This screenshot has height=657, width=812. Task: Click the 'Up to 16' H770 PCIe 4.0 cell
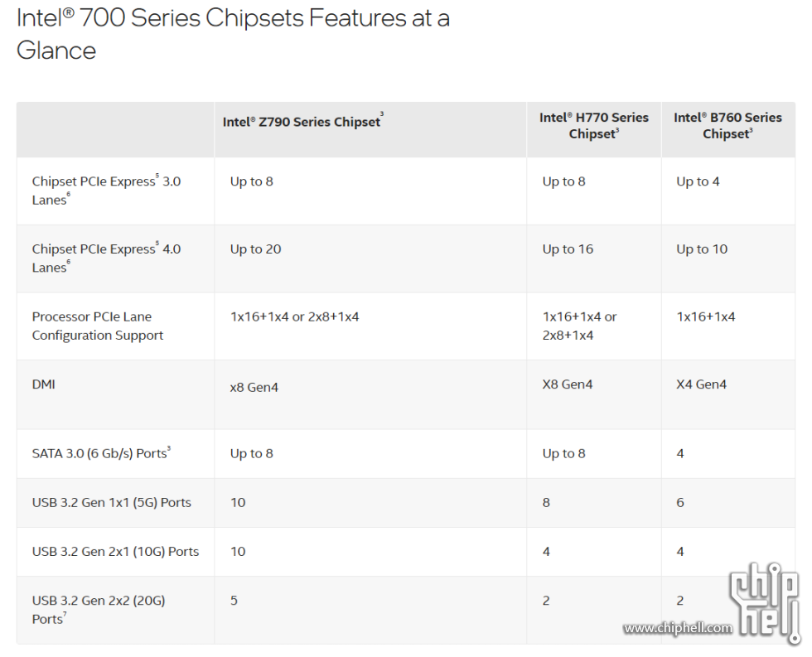click(568, 249)
